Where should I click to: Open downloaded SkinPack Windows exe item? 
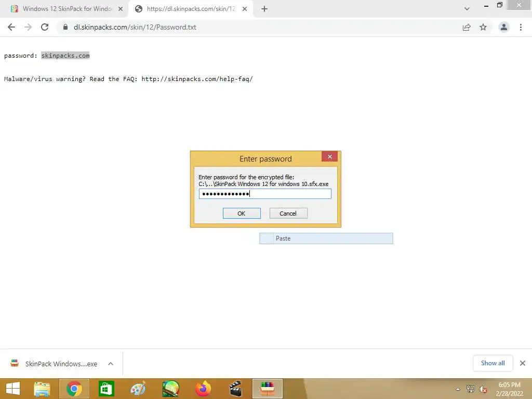(61, 364)
